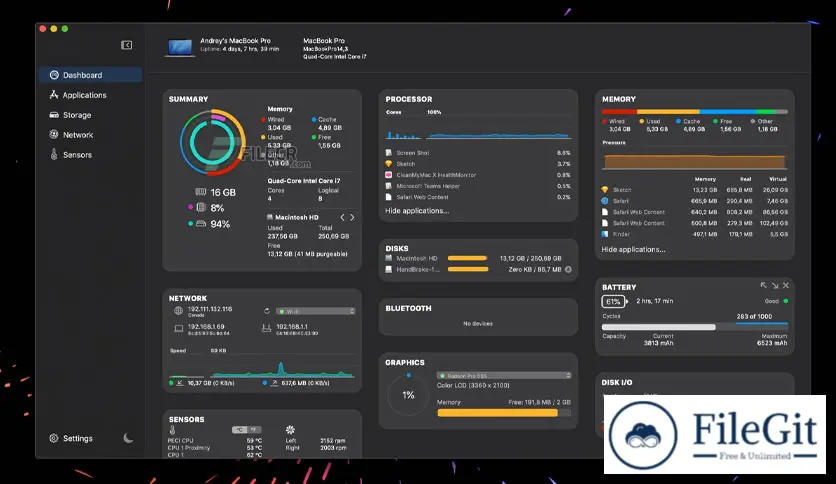Click the download traffic icon in Network
Image resolution: width=836 pixels, height=484 pixels.
180,383
